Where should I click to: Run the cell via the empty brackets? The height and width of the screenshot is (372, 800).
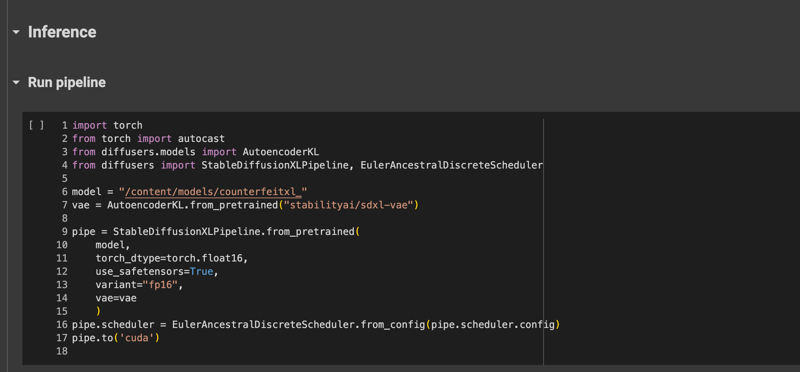36,125
